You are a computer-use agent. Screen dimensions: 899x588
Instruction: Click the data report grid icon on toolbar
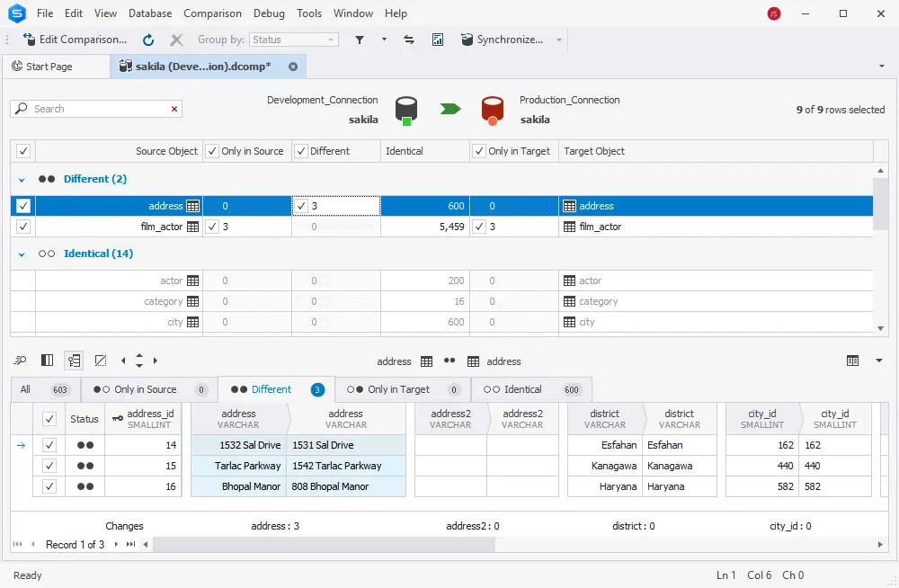pyautogui.click(x=438, y=40)
